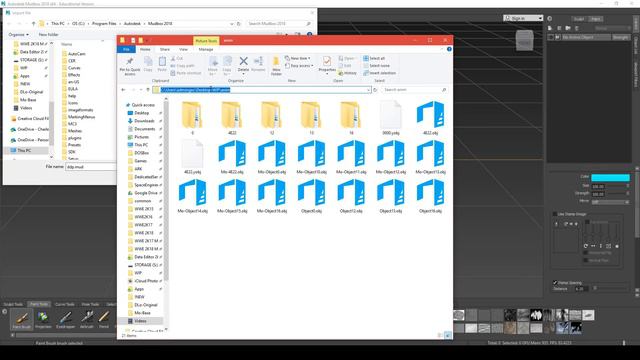Select the Projection paint tool
This screenshot has width=640, height=360.
coord(43,319)
